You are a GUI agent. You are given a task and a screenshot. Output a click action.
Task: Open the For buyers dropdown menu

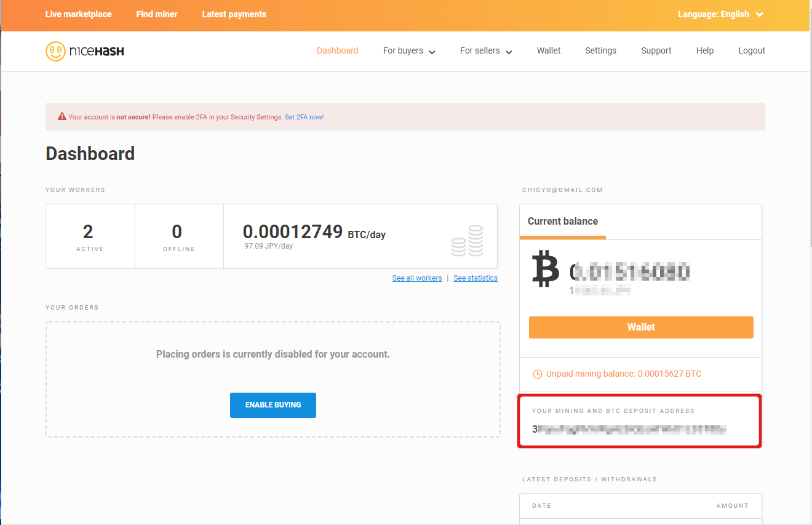(x=409, y=51)
